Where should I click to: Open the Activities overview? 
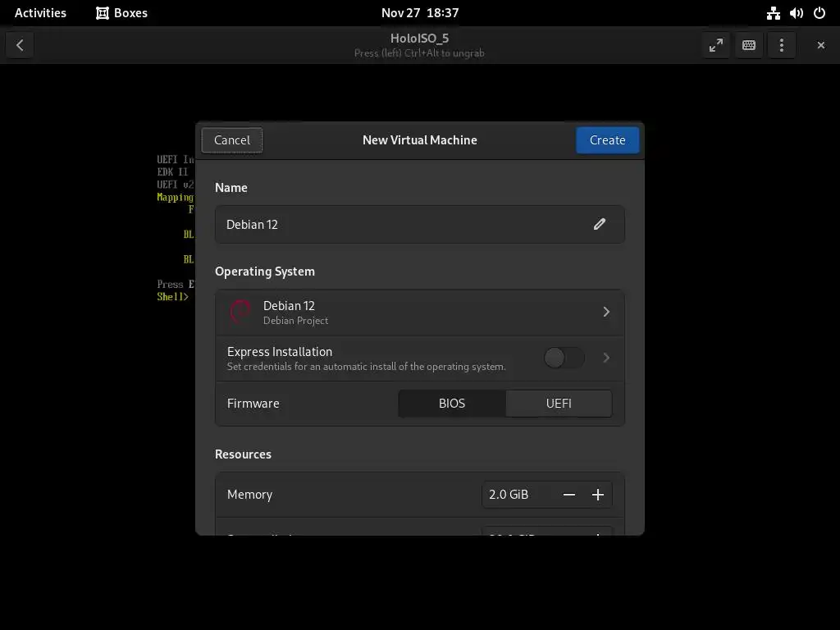[x=40, y=13]
